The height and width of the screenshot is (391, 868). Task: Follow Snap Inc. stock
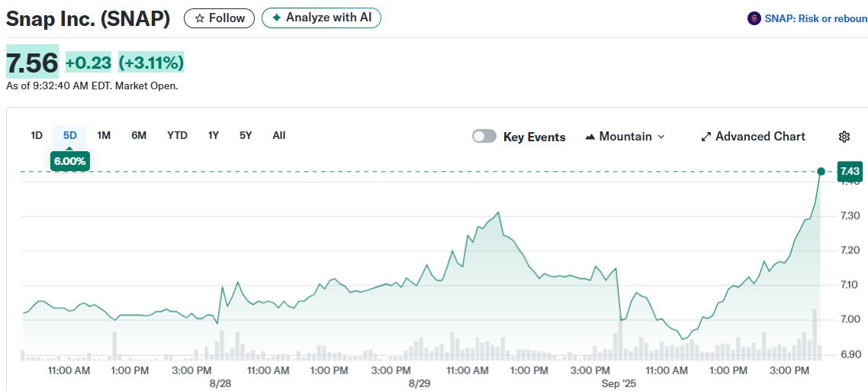point(219,18)
